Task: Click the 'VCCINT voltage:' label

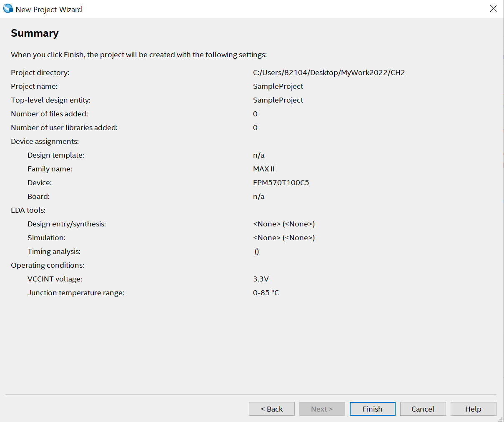Action: pos(55,279)
